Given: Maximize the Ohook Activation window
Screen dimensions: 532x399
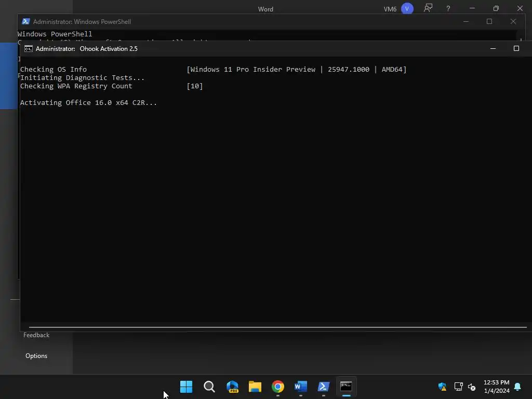Looking at the screenshot, I should point(516,48).
